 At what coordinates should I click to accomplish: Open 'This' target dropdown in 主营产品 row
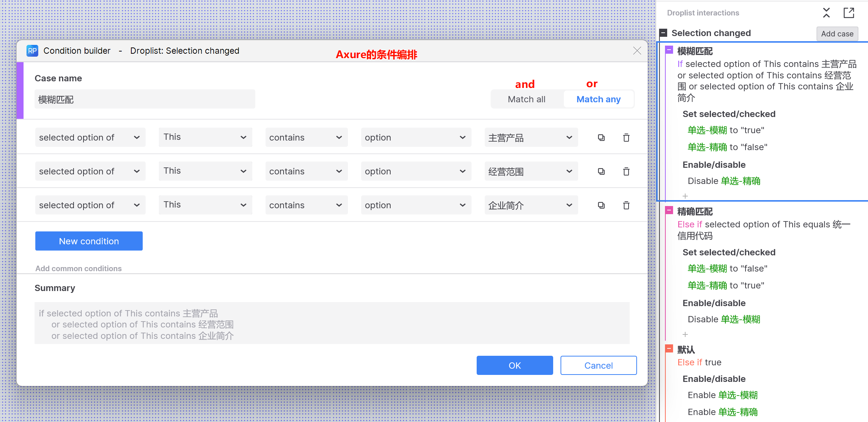coord(206,137)
